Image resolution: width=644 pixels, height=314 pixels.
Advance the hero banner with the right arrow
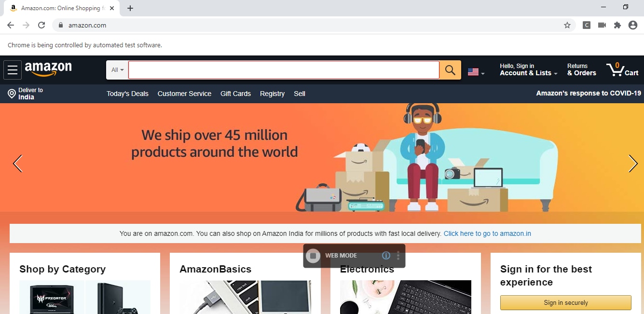633,164
